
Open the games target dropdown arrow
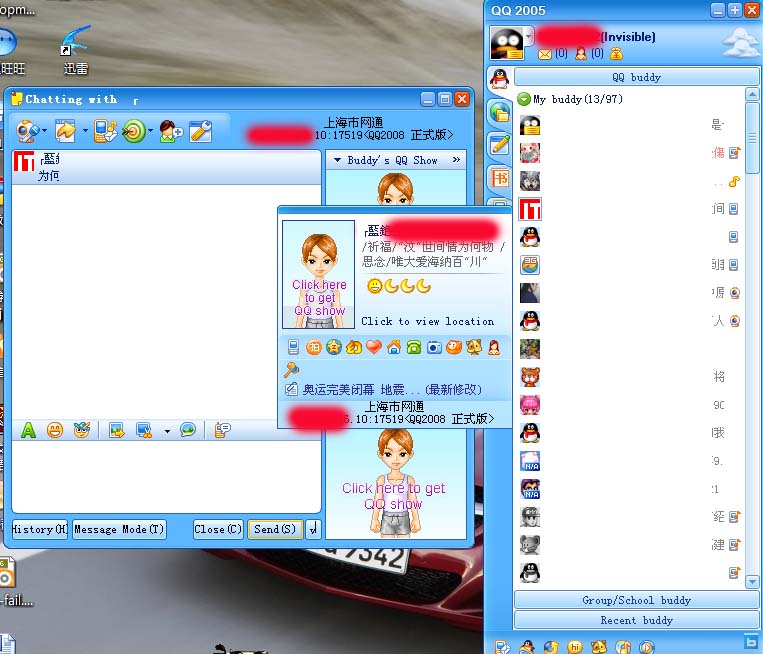pos(150,130)
